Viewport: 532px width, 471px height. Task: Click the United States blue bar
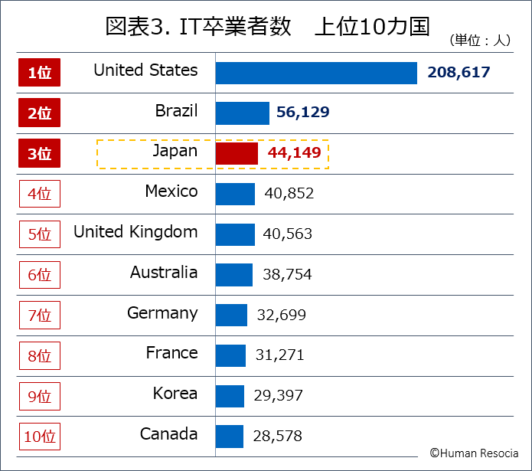(316, 73)
